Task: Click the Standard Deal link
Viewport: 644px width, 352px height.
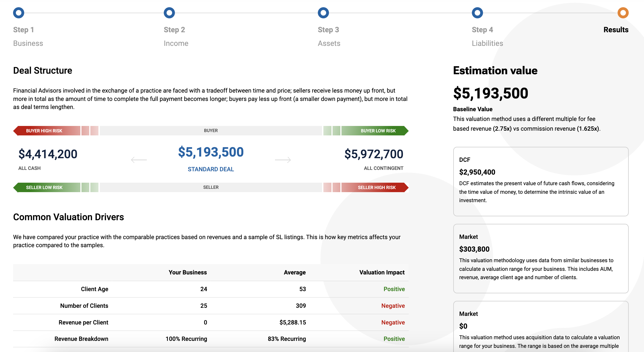Action: coord(211,169)
